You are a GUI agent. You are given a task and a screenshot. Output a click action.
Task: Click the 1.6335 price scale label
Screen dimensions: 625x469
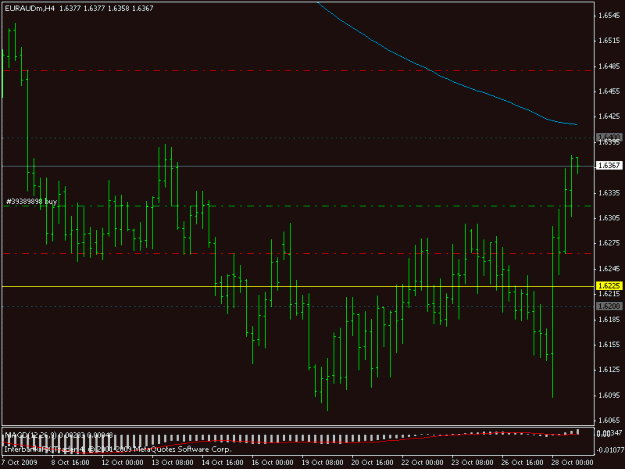coord(609,193)
